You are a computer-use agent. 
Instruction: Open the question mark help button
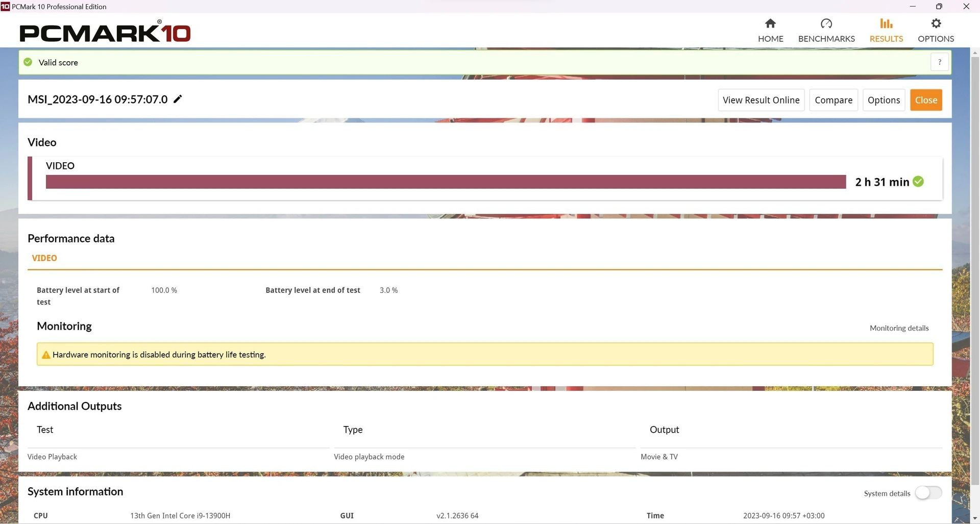(x=939, y=62)
